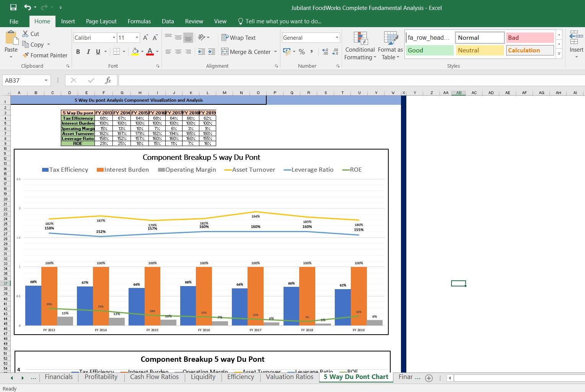Open Font dialog launcher
The width and height of the screenshot is (585, 392).
158,66
